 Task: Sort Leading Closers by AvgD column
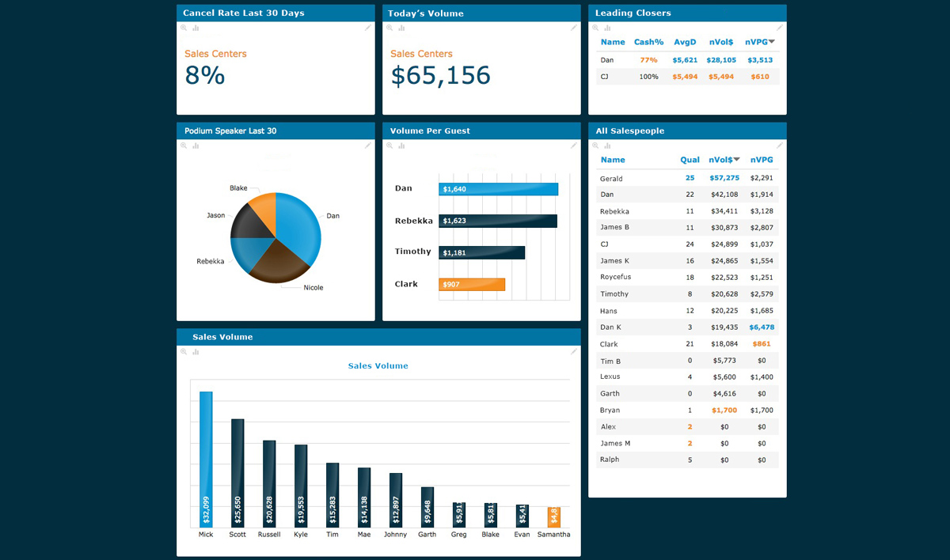click(x=685, y=42)
